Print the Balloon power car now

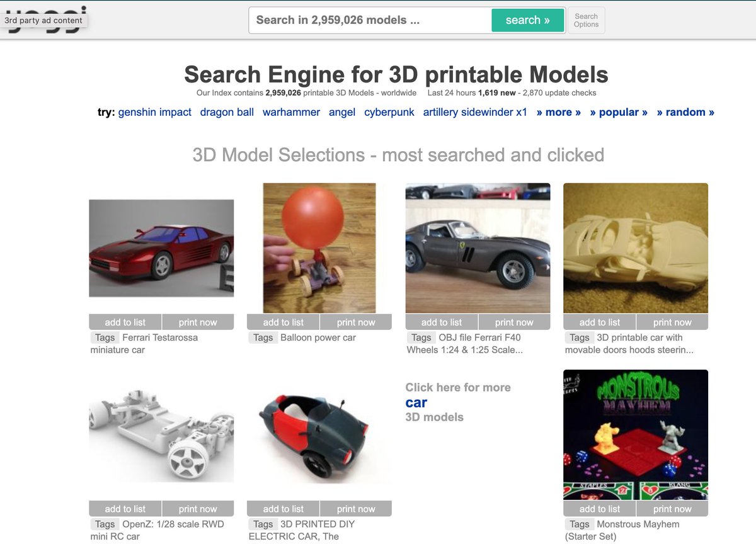(356, 322)
